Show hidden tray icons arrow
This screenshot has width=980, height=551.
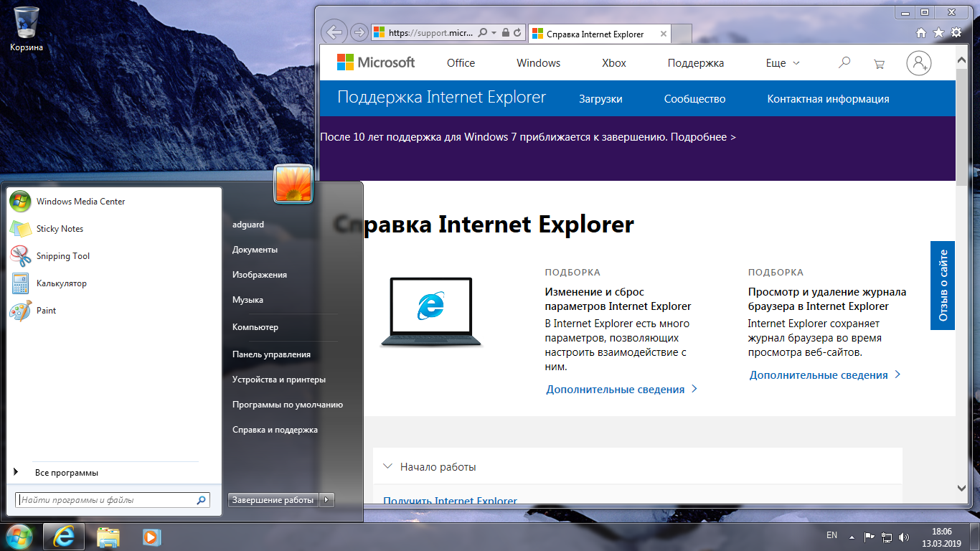pyautogui.click(x=852, y=537)
